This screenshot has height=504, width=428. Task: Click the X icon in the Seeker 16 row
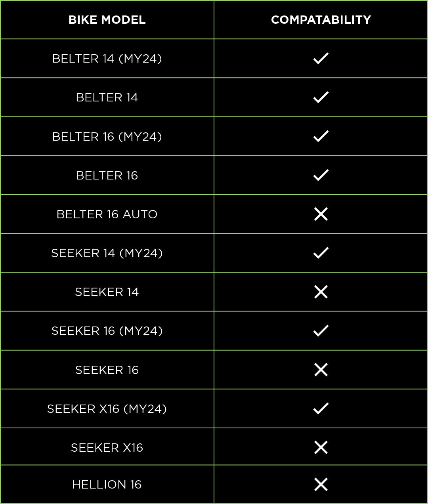(321, 370)
